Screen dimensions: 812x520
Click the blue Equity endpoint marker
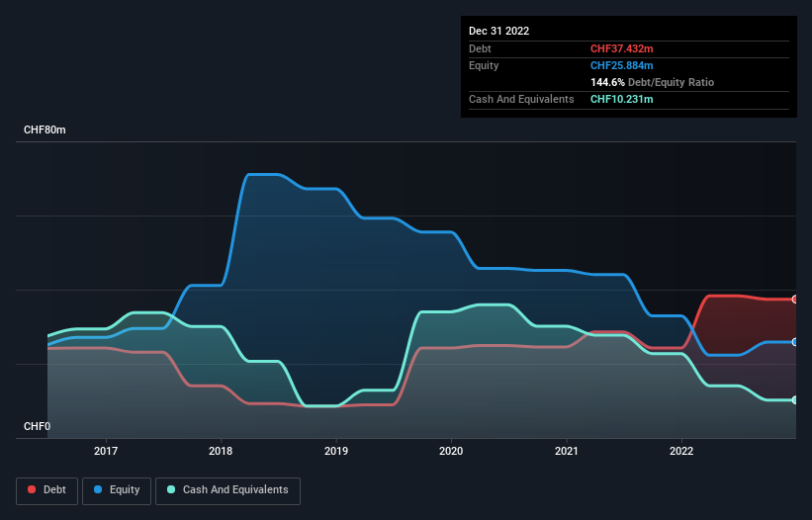[x=795, y=342]
